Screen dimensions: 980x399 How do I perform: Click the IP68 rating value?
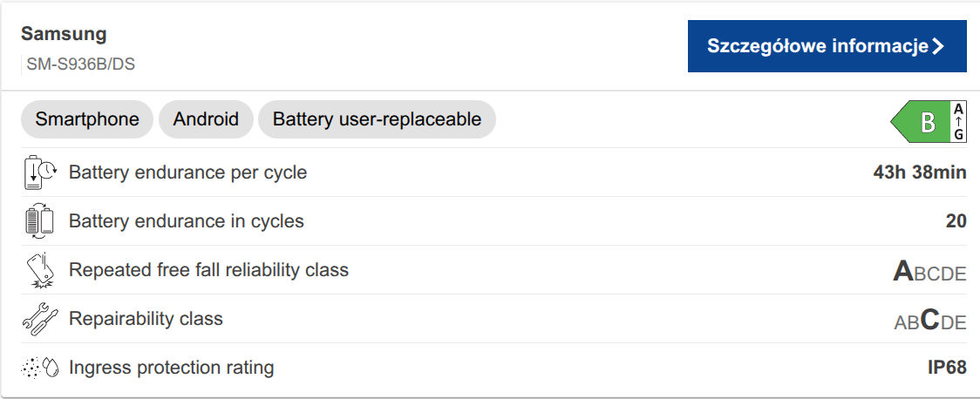click(x=947, y=368)
